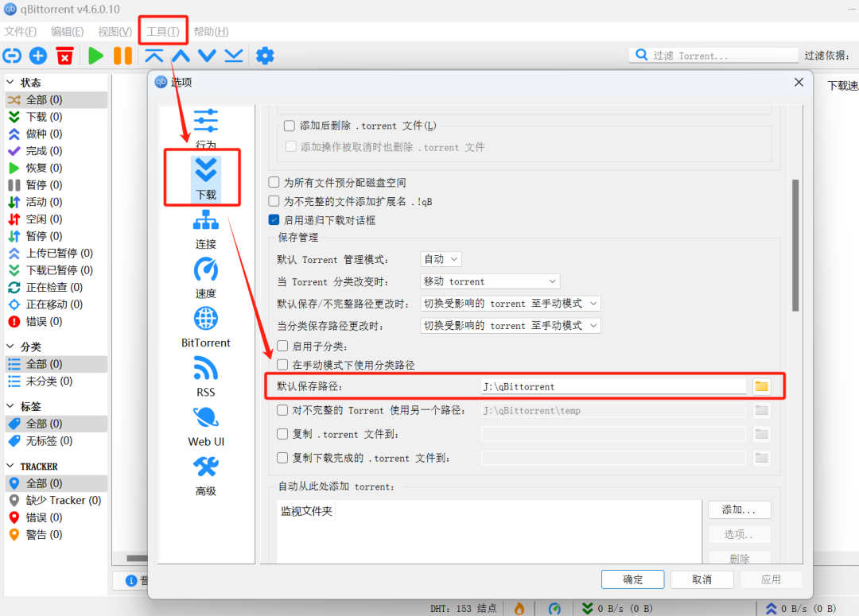This screenshot has height=616, width=859.
Task: Collapse the 分类 sidebar section
Action: [x=10, y=347]
